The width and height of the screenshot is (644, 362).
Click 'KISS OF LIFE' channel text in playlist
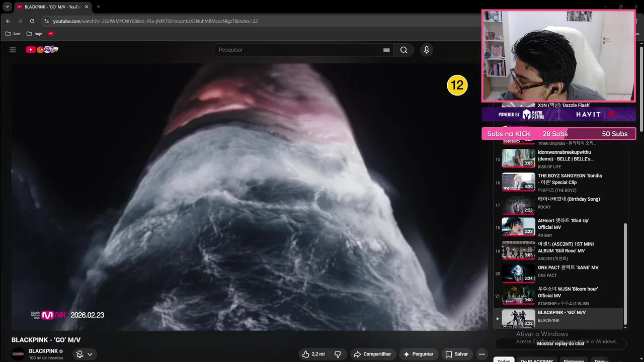549,166
